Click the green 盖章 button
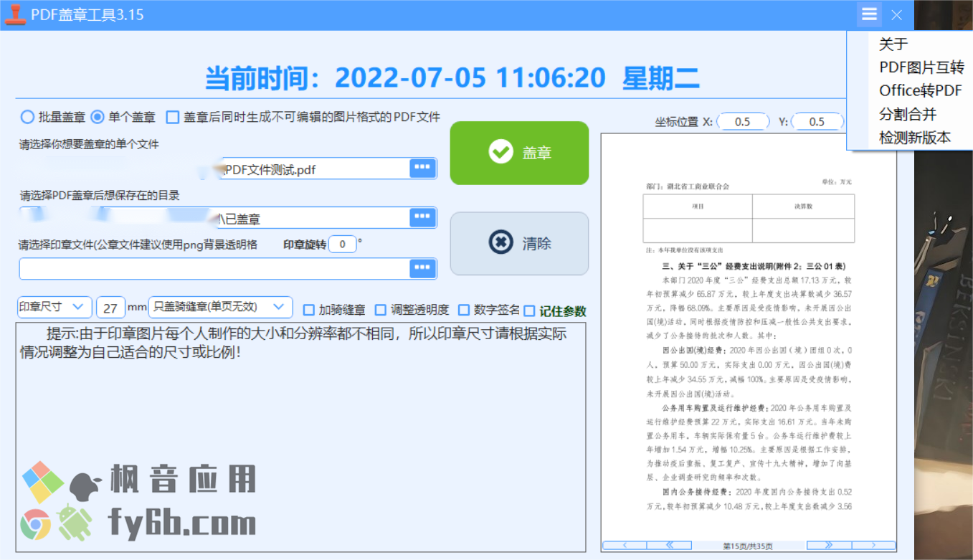 coord(519,153)
